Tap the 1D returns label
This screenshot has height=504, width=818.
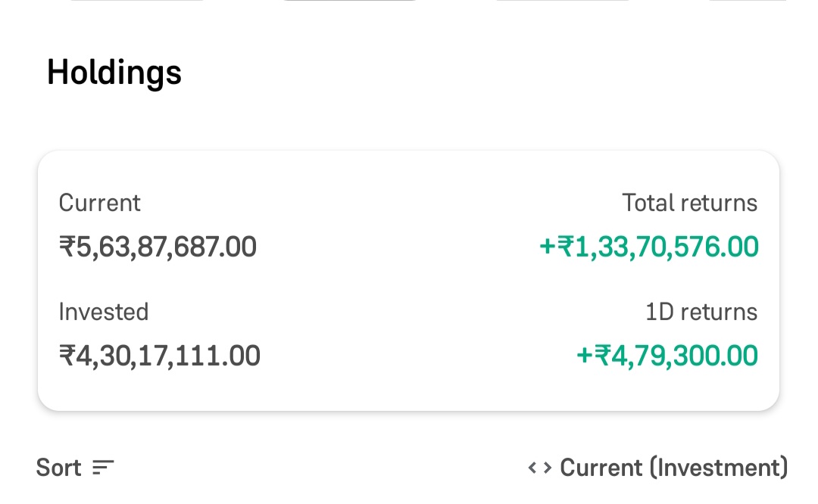tap(701, 312)
